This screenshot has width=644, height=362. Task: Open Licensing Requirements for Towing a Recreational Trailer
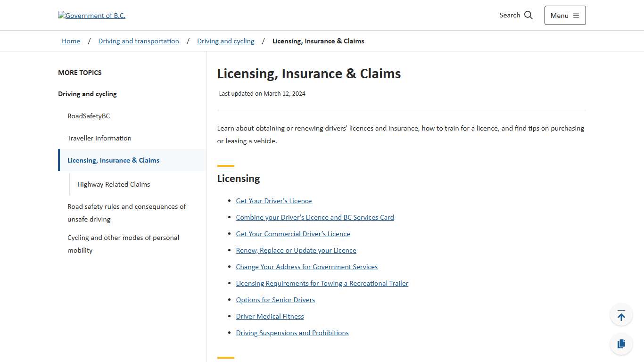pos(322,283)
